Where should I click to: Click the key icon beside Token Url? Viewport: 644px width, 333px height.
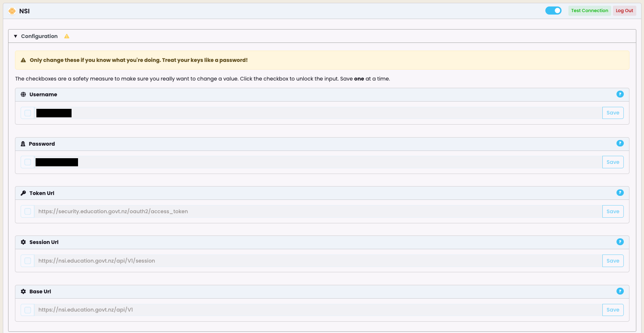tap(23, 193)
